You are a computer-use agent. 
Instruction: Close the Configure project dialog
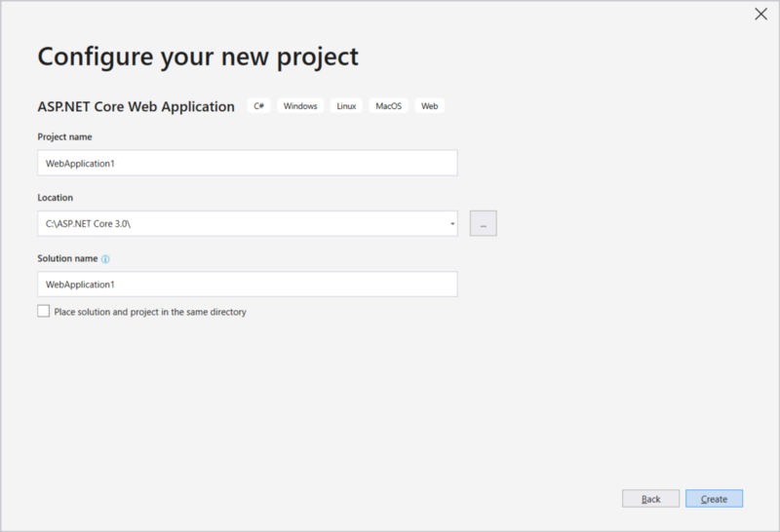click(761, 14)
